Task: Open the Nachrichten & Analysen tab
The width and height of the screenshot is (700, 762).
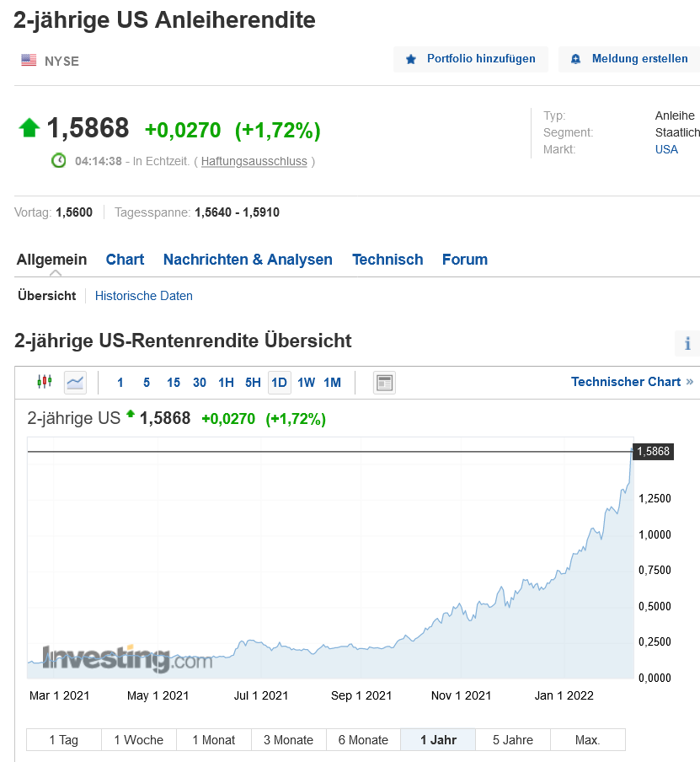Action: [x=248, y=260]
